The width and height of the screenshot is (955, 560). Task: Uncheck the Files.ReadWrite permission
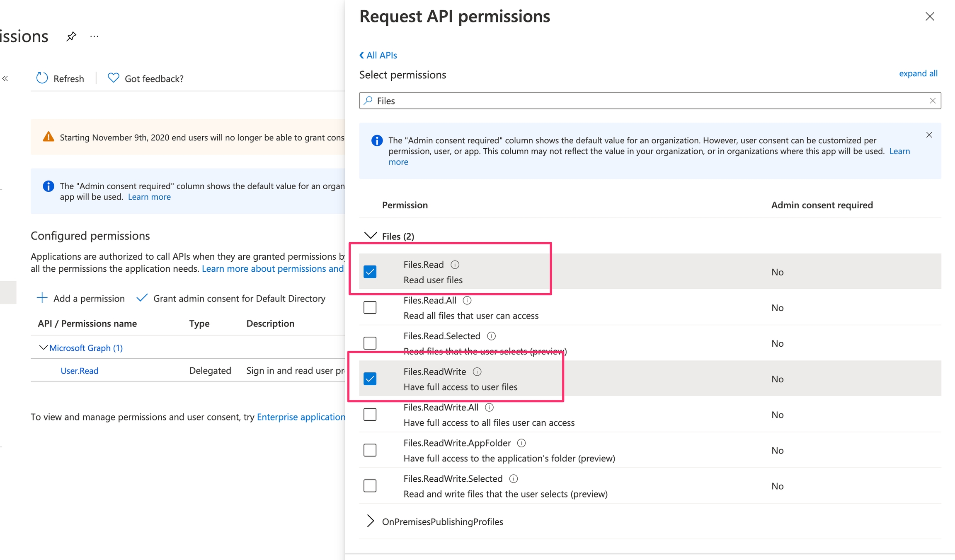[x=370, y=379]
